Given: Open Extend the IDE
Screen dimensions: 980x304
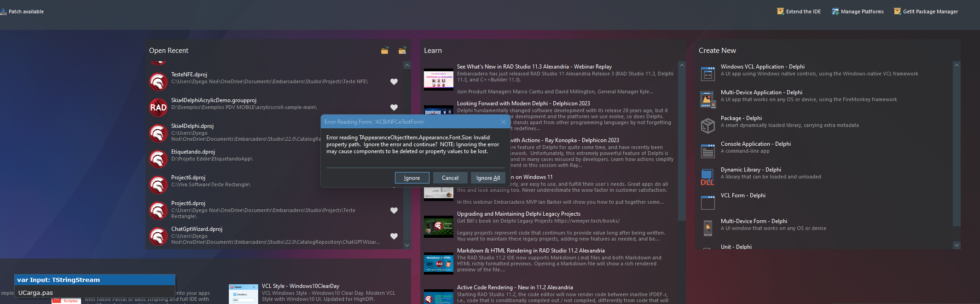Looking at the screenshot, I should point(799,11).
